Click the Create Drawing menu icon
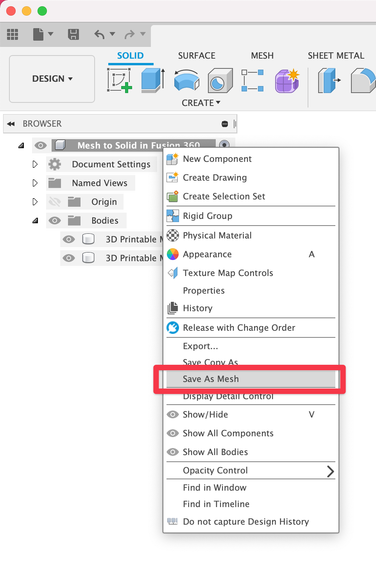Image resolution: width=376 pixels, height=588 pixels. click(x=172, y=177)
